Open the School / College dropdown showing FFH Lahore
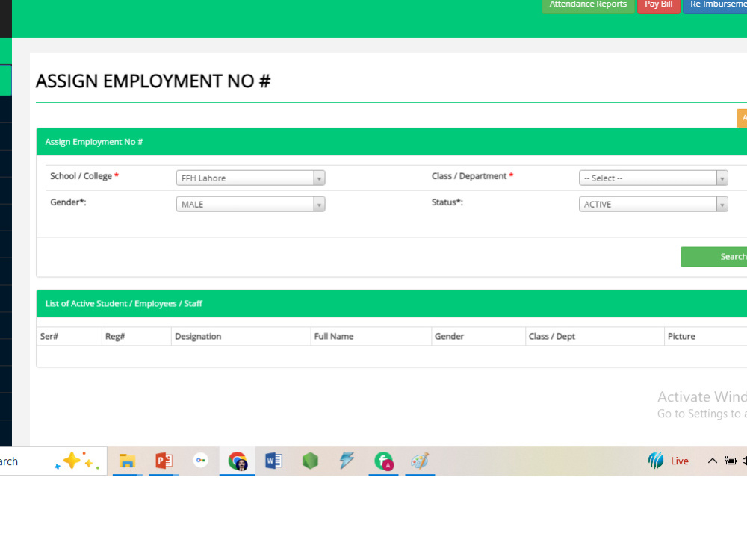This screenshot has height=560, width=747. click(250, 178)
